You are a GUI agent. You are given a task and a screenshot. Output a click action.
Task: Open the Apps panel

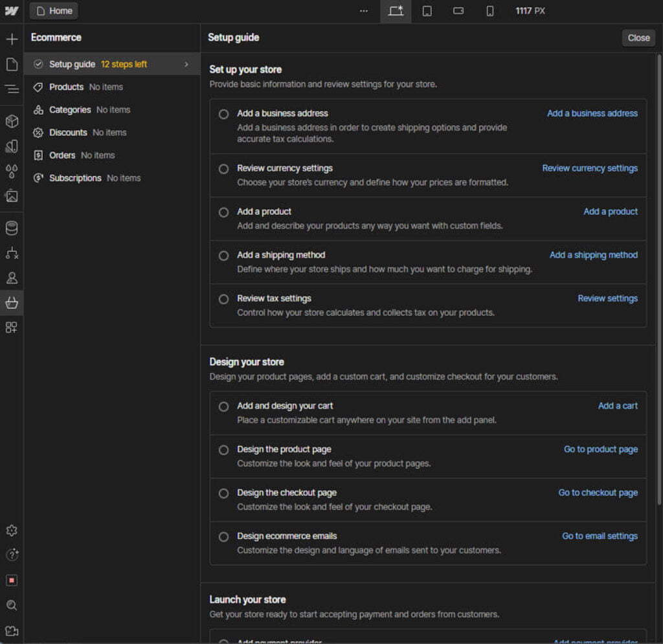click(x=11, y=327)
